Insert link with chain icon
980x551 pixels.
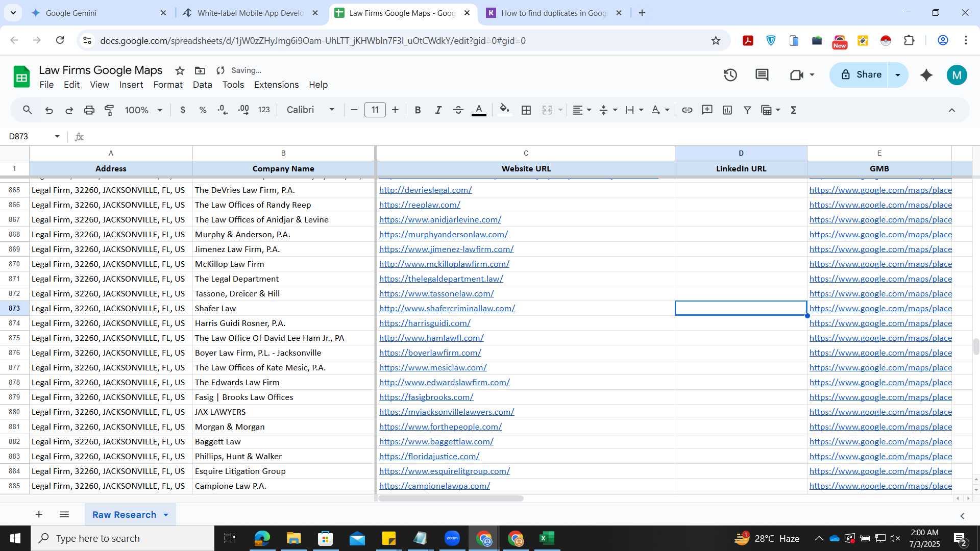(687, 110)
